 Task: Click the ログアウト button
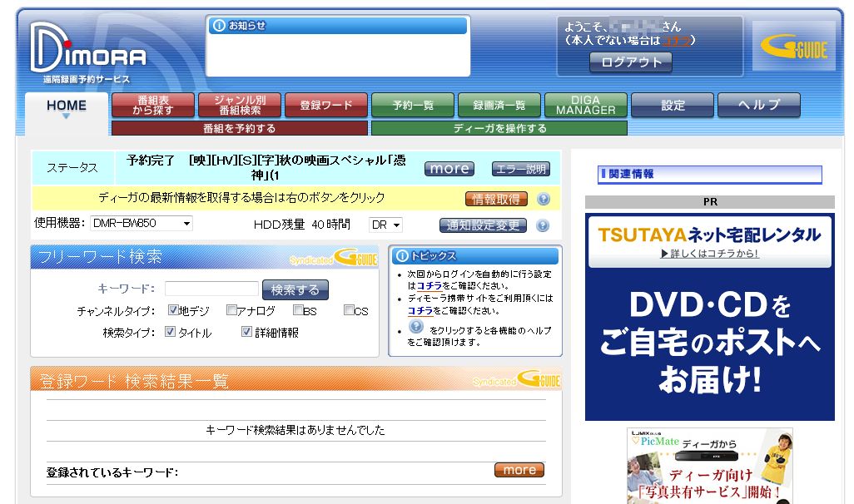tap(631, 62)
